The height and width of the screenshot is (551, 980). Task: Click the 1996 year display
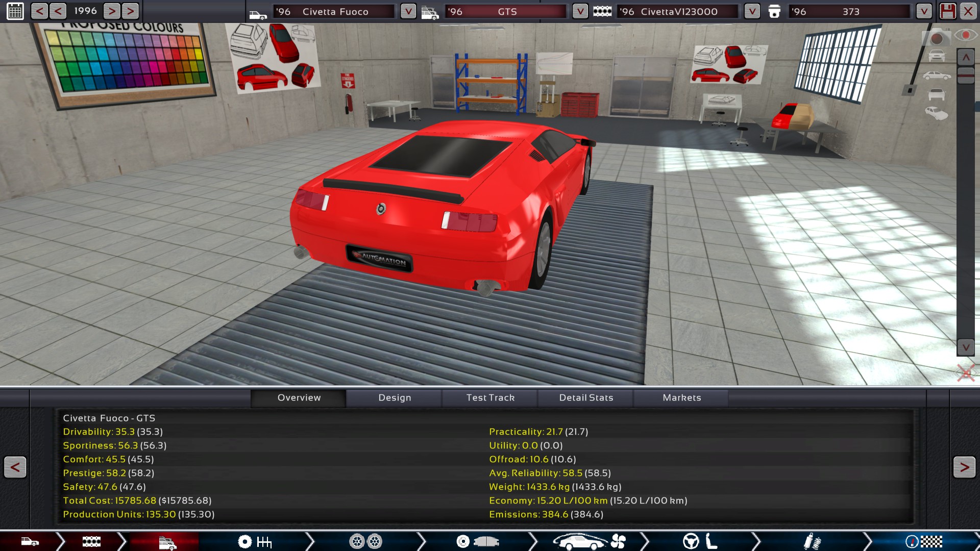pyautogui.click(x=85, y=11)
